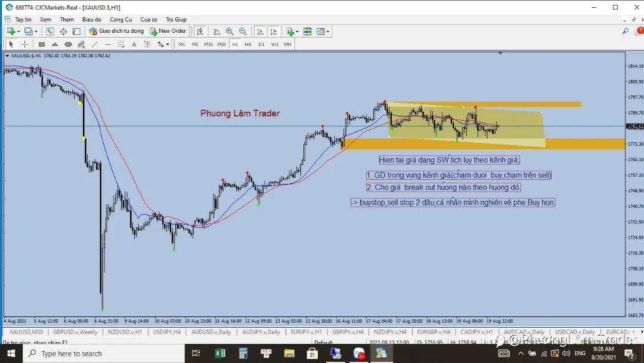Zoom out of the chart

(243, 31)
